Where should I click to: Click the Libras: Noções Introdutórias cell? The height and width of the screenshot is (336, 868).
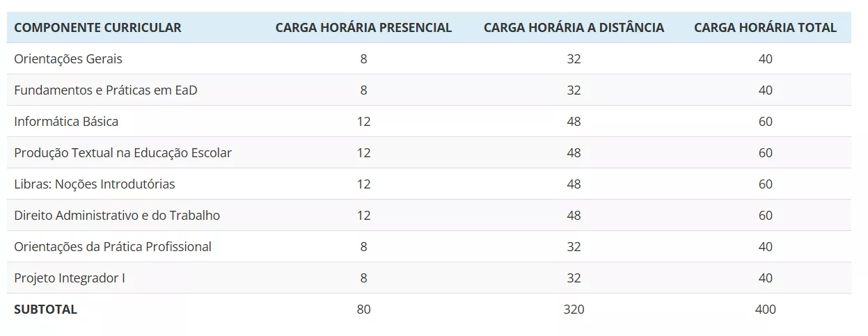[95, 184]
